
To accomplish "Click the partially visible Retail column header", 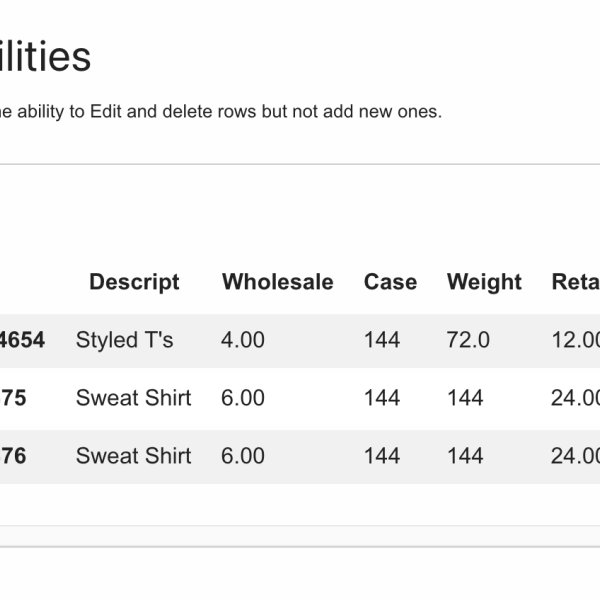I will click(x=576, y=282).
